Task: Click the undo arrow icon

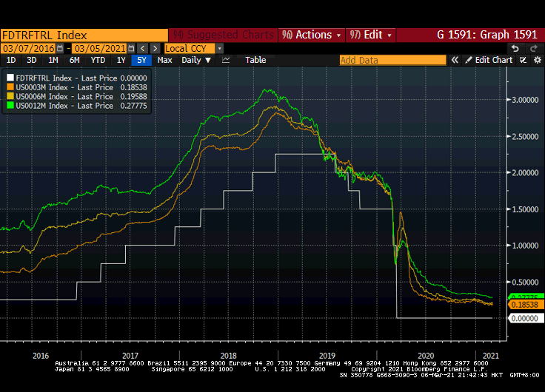Action: 515,48
